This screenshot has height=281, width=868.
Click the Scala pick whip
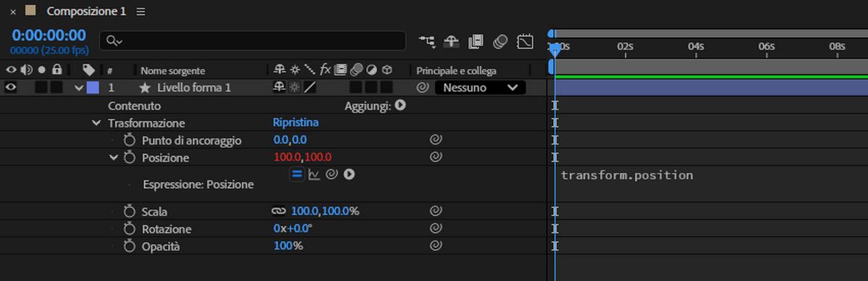point(436,211)
